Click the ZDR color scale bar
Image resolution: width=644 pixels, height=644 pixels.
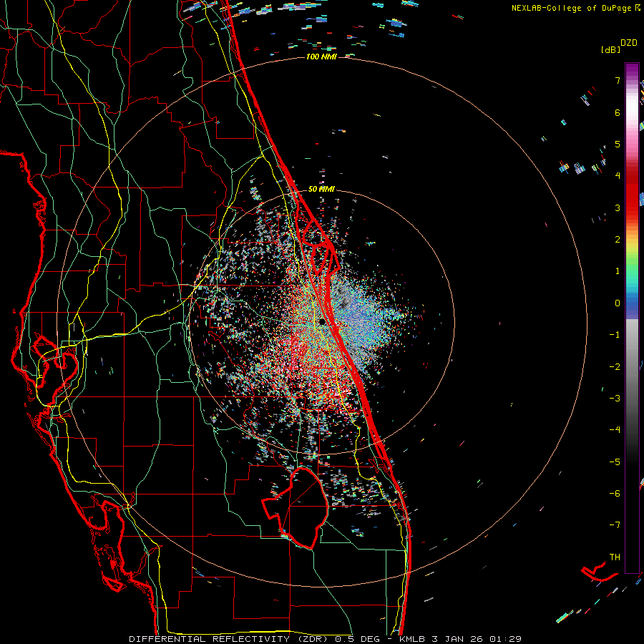tap(632, 318)
